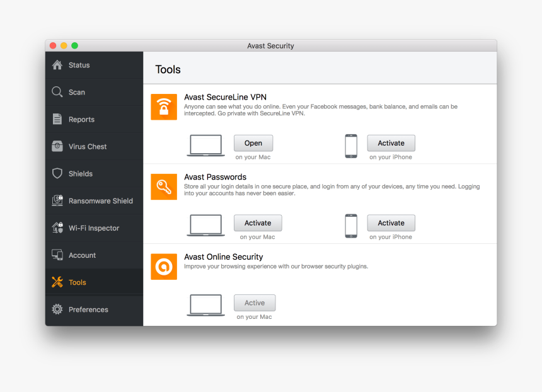542x392 pixels.
Task: Activate Avast Passwords on your iPhone
Action: point(391,223)
